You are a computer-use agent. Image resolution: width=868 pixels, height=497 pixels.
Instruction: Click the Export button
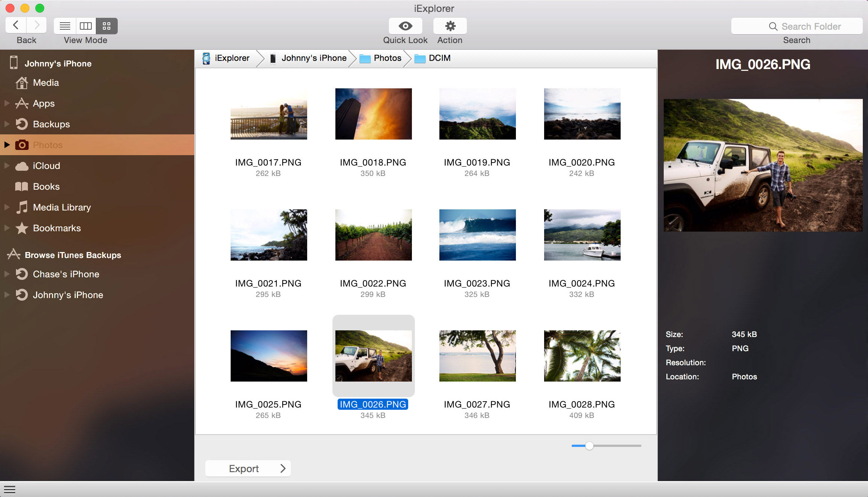point(248,468)
